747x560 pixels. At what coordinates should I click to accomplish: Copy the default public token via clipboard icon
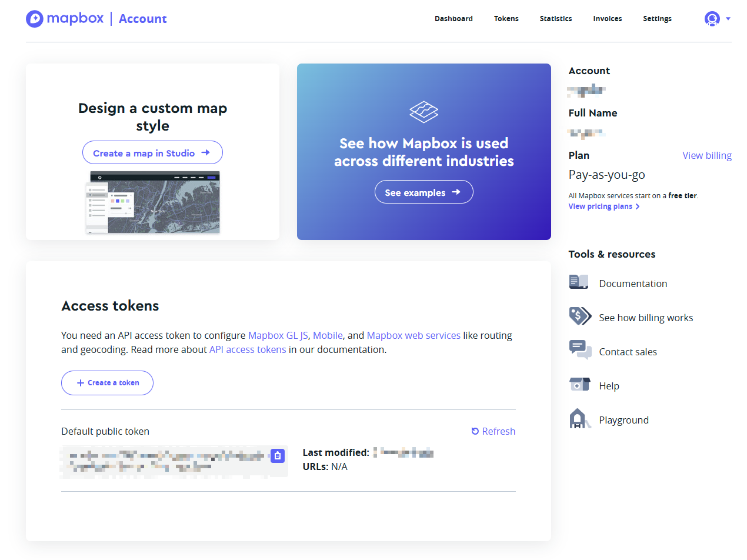278,455
